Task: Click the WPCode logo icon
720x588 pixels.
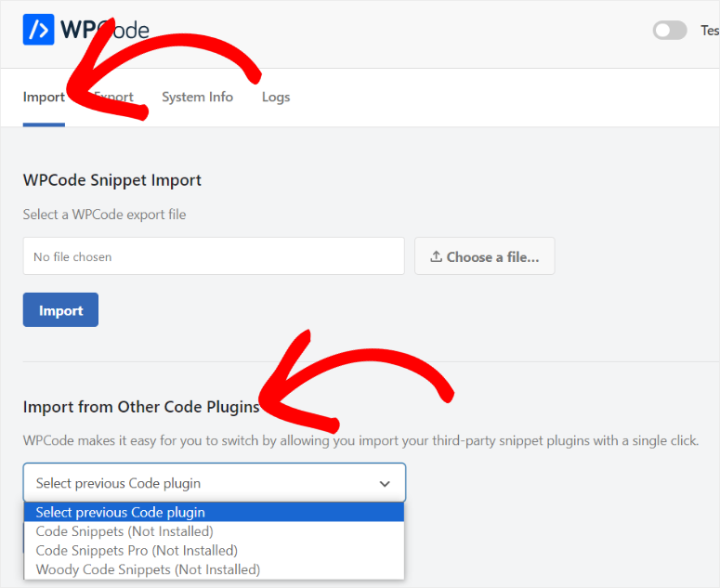Action: click(x=39, y=30)
